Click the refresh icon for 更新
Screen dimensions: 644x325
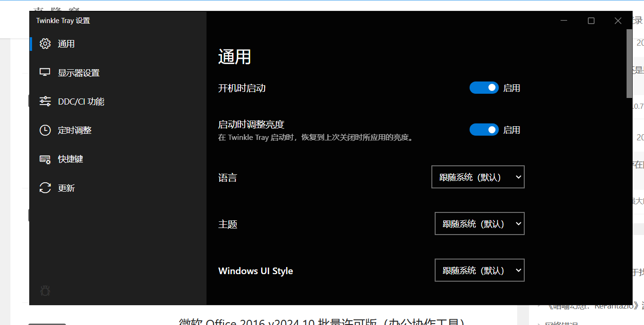[45, 188]
